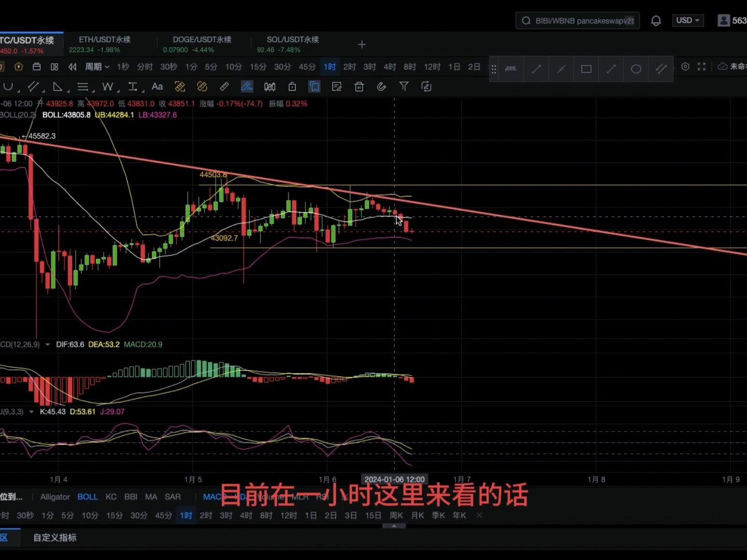
Task: Open the USD currency dropdown
Action: (x=688, y=20)
